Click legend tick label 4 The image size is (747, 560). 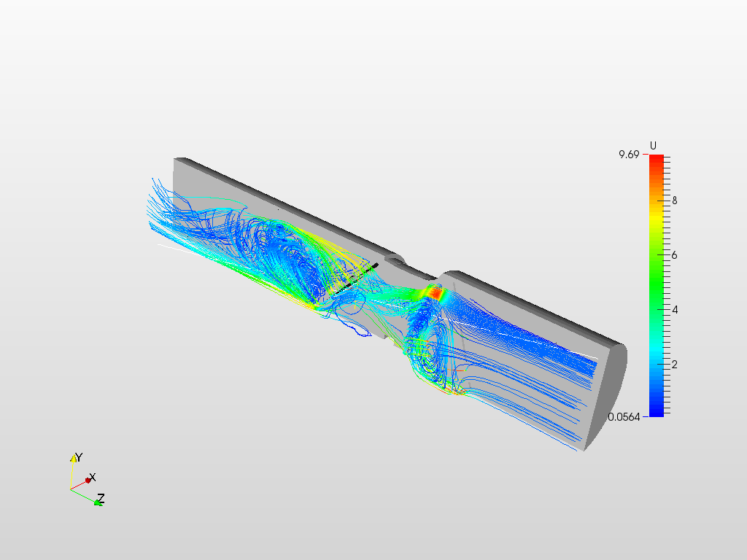click(674, 310)
